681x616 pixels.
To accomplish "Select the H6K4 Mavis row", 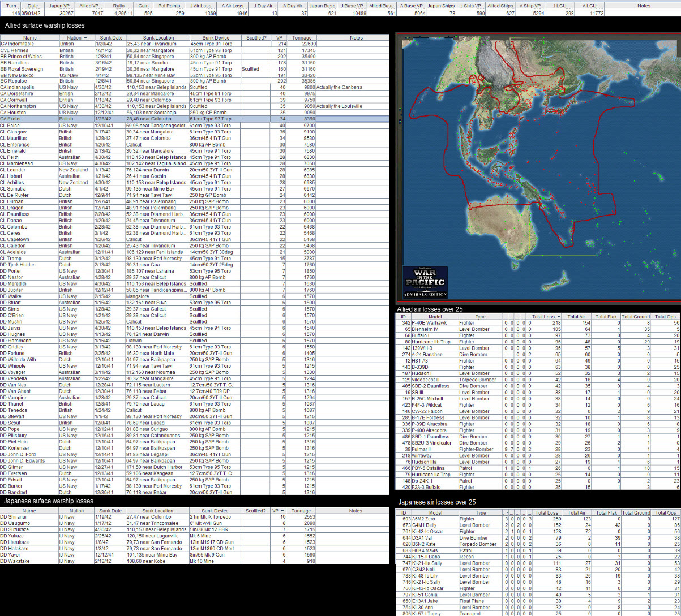I will (538, 551).
